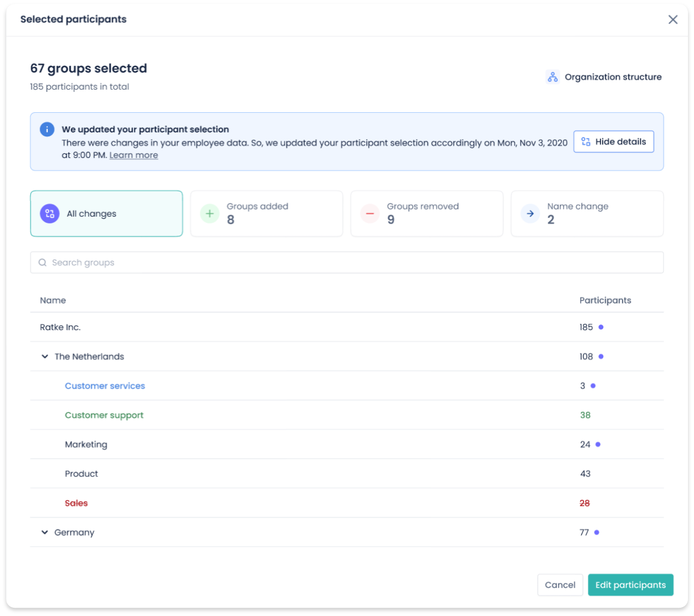
Task: Click the red minus Groups removed icon
Action: coord(370,213)
